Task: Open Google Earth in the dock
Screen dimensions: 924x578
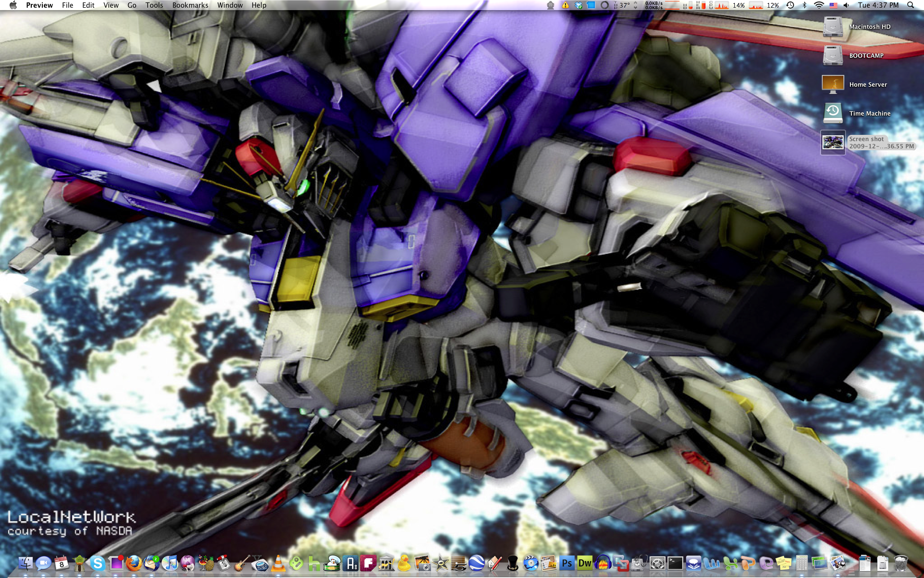Action: [x=476, y=563]
